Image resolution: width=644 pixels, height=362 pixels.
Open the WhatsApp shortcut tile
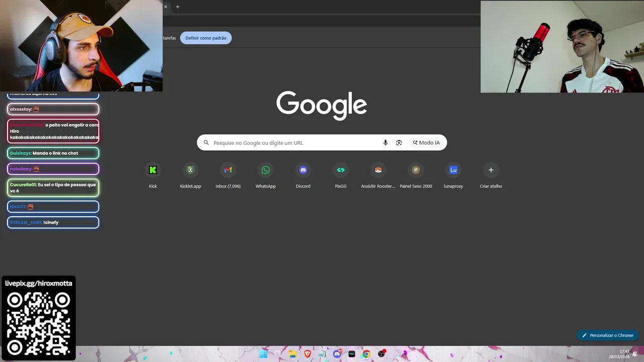(x=266, y=176)
